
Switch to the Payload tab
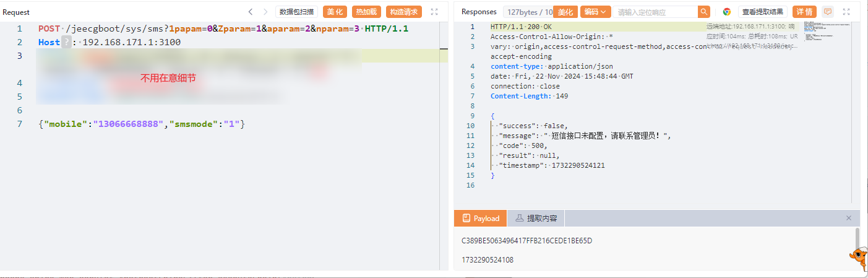click(481, 219)
